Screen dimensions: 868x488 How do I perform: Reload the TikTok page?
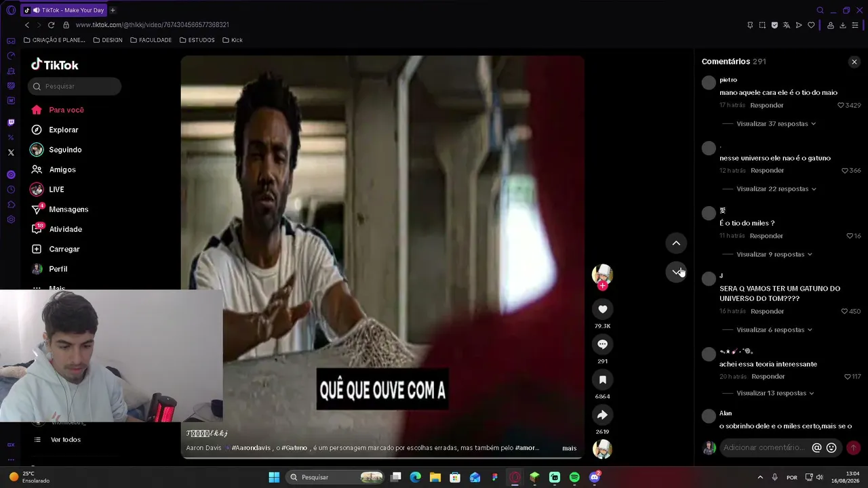pos(51,25)
